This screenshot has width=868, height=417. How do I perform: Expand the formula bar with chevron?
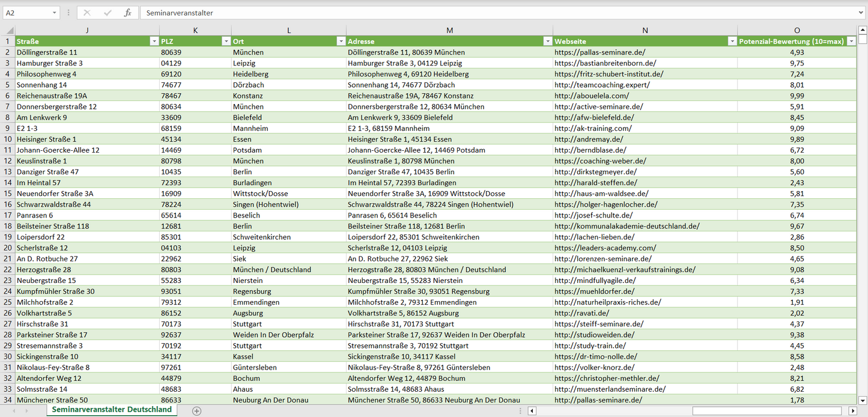click(x=861, y=13)
